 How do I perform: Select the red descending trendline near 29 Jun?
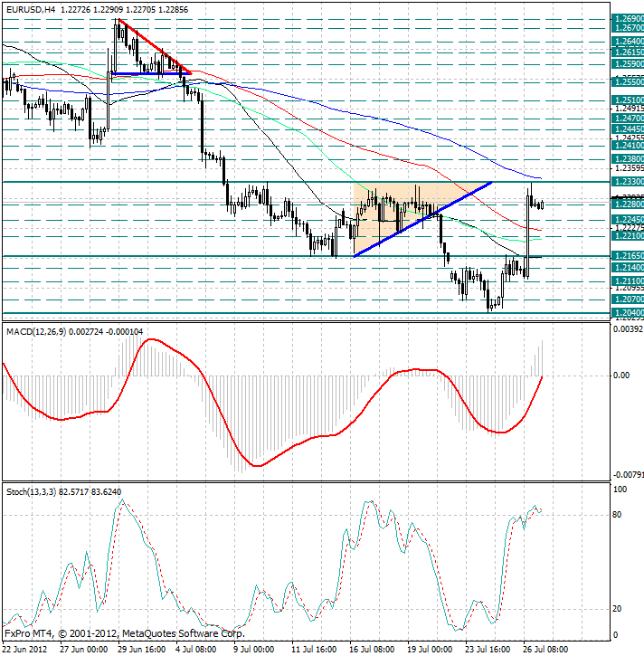pyautogui.click(x=156, y=46)
